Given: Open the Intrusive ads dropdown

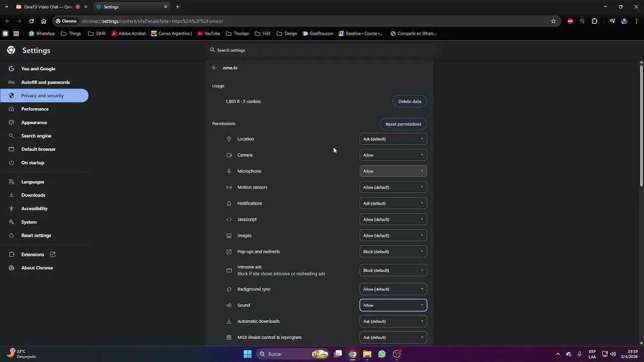Looking at the screenshot, I should pos(393,270).
